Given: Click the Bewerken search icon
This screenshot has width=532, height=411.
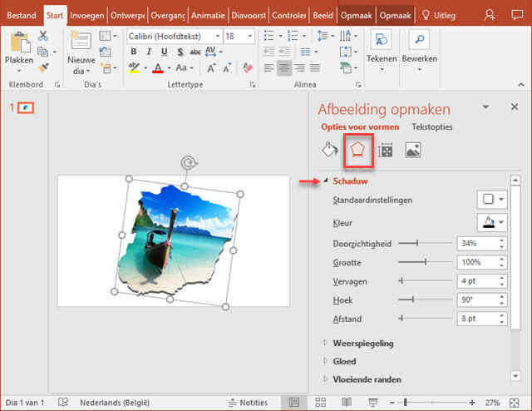Looking at the screenshot, I should tap(419, 40).
